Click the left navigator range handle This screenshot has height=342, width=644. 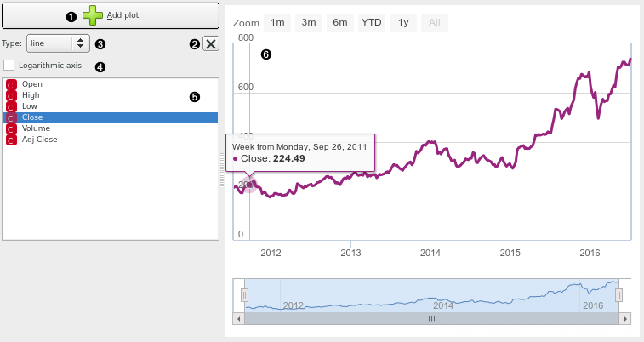pyautogui.click(x=244, y=295)
